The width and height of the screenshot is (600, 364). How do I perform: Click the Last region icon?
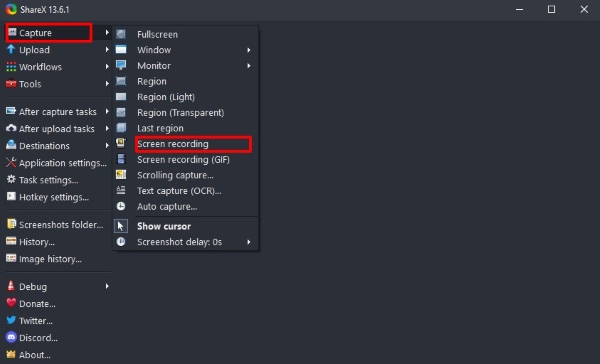pyautogui.click(x=121, y=128)
